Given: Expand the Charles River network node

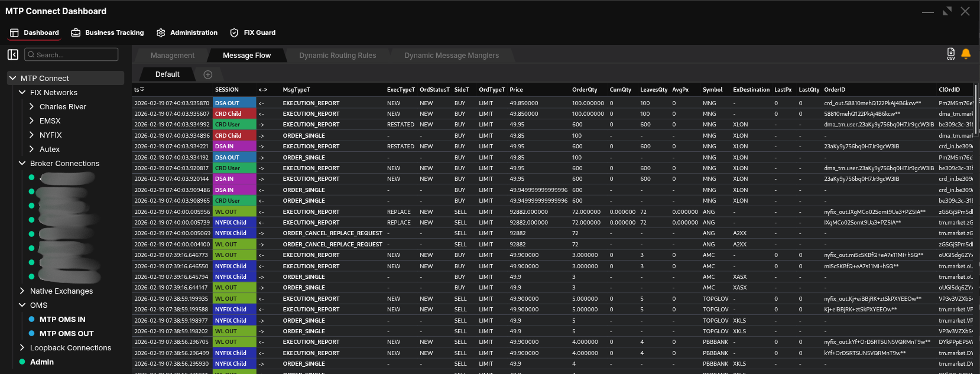Looking at the screenshot, I should 32,107.
